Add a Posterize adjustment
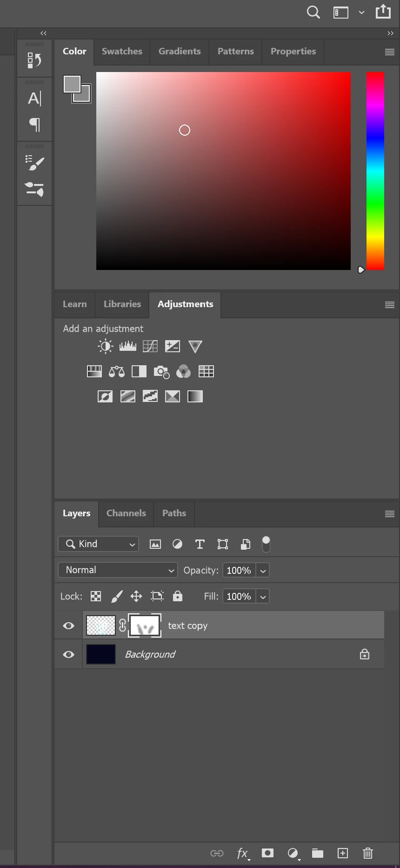 coord(128,396)
